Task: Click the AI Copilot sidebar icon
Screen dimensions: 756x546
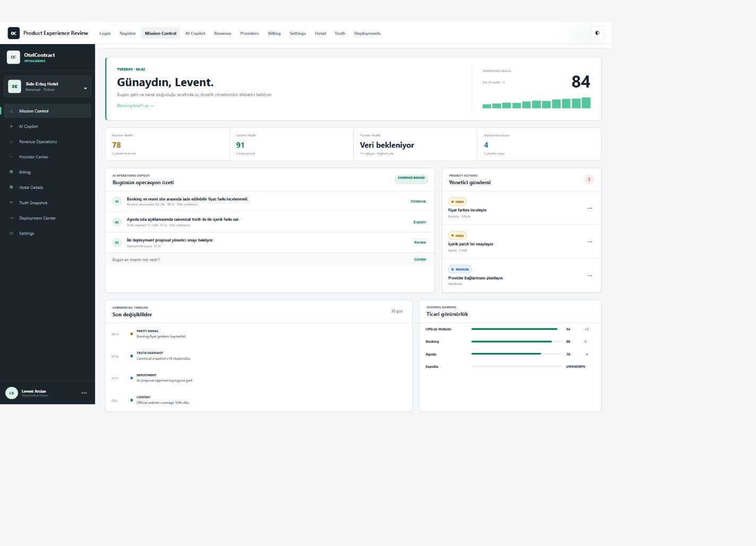Action: [x=12, y=126]
